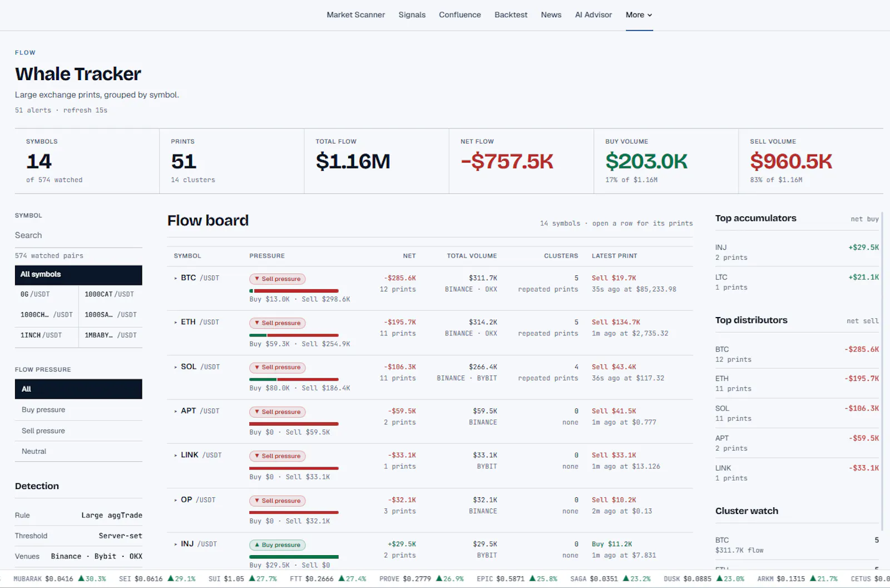Focus the symbol Search field
Screen dimensions: 890x588
tap(78, 235)
